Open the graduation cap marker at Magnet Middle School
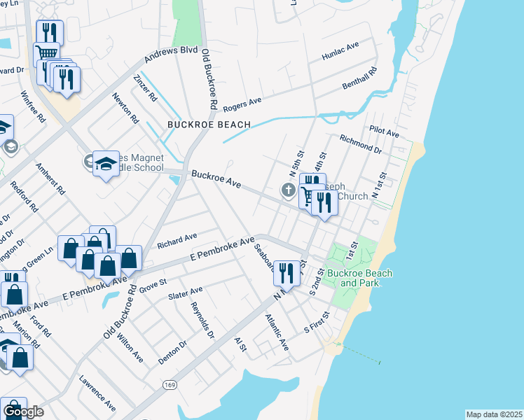This screenshot has height=420, width=524. pos(106,163)
